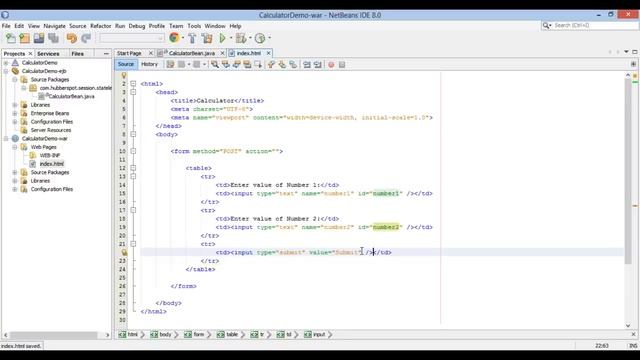Select Source view button
The width and height of the screenshot is (640, 360).
126,64
